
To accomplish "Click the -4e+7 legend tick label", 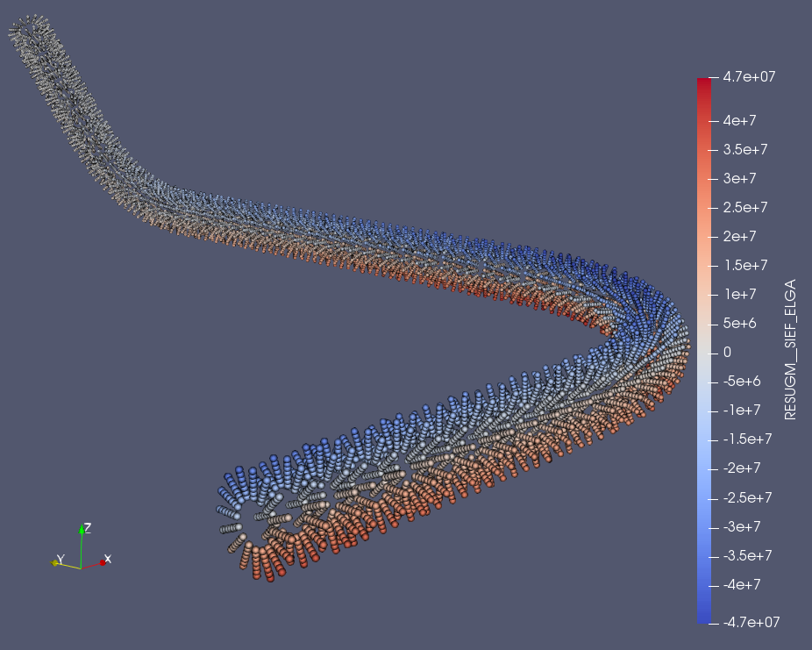I will pyautogui.click(x=744, y=585).
